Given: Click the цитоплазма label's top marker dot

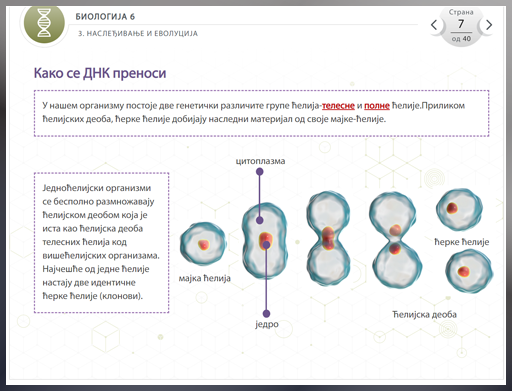Looking at the screenshot, I should (260, 172).
